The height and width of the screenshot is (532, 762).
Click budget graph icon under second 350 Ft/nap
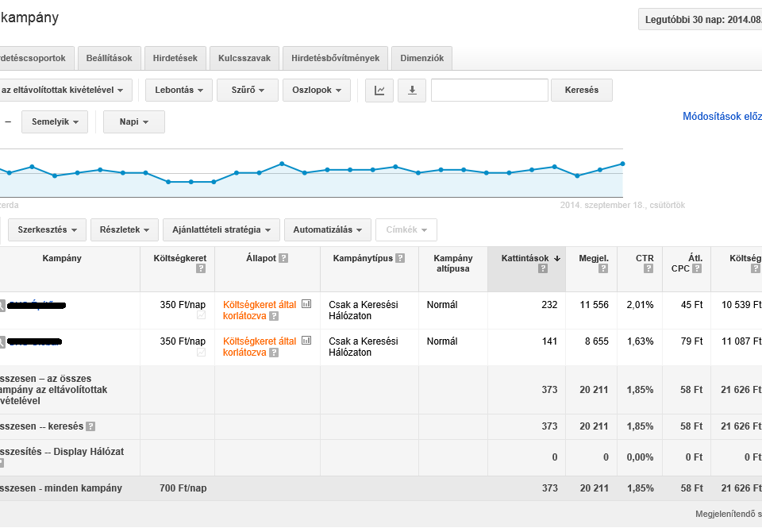[x=201, y=352]
